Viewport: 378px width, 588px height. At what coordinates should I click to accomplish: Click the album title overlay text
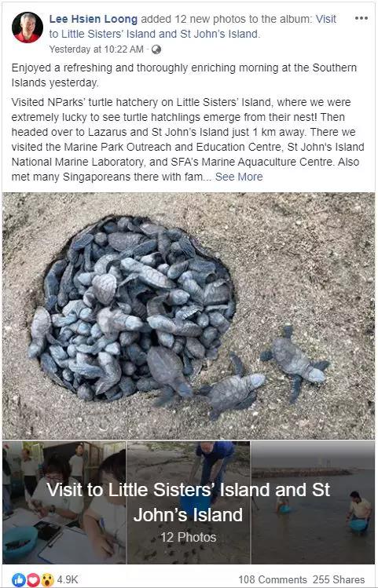click(189, 502)
